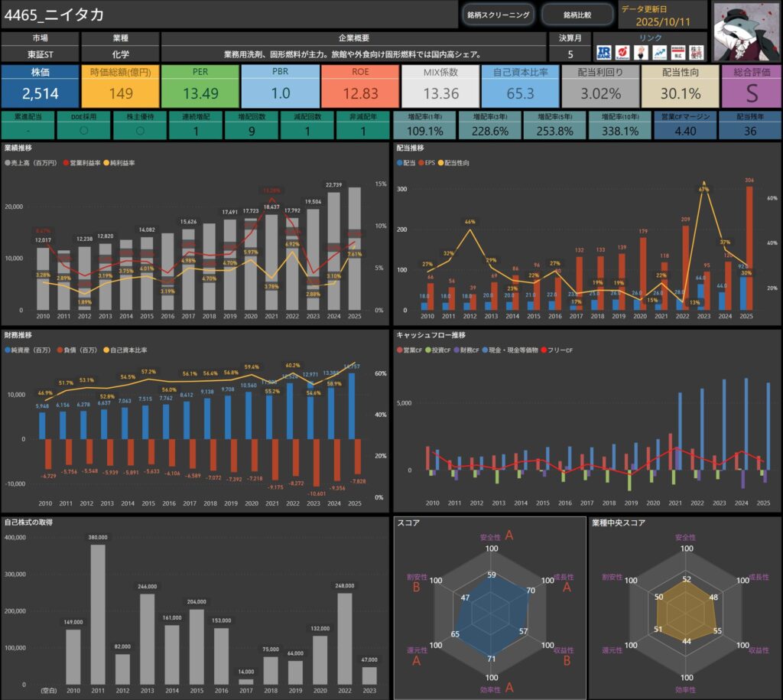Open the blue line chart link icon
Image resolution: width=783 pixels, height=700 pixels.
pos(659,52)
